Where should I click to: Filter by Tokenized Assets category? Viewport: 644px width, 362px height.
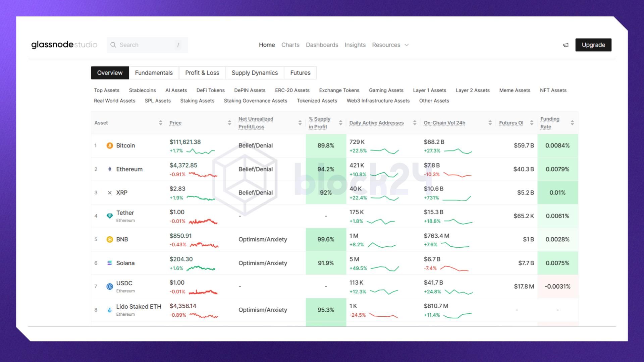[317, 101]
